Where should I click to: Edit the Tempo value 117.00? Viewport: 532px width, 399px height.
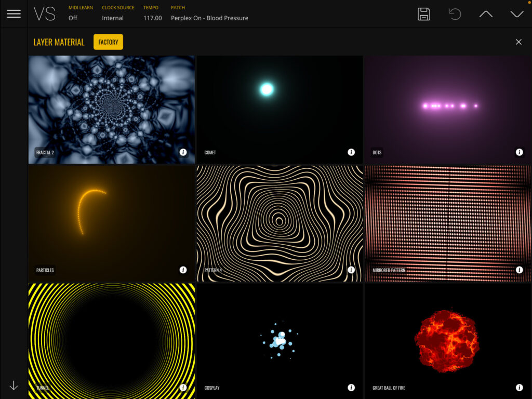152,18
